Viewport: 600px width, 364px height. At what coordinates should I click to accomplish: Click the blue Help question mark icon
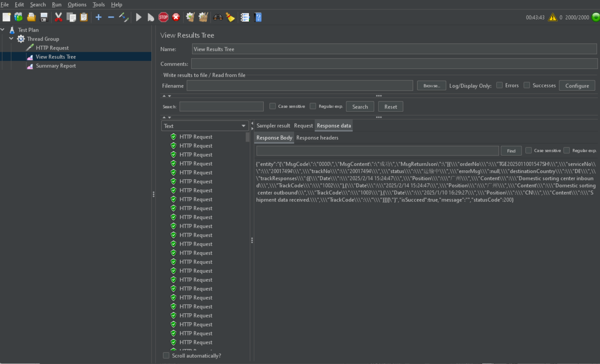tap(258, 17)
